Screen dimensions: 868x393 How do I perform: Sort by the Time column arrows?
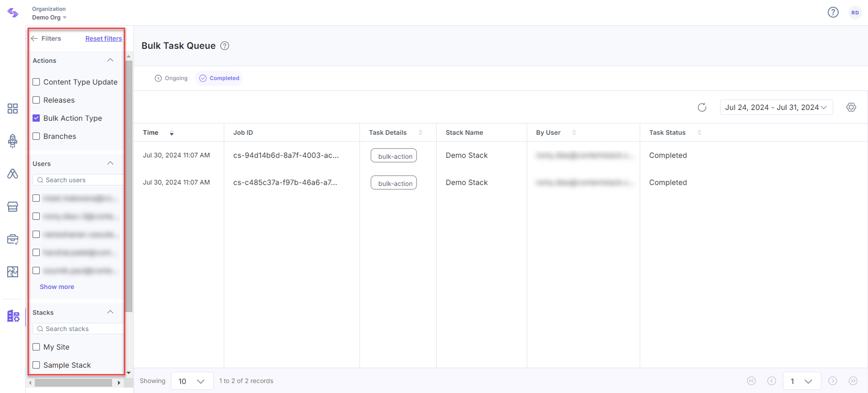click(x=172, y=133)
